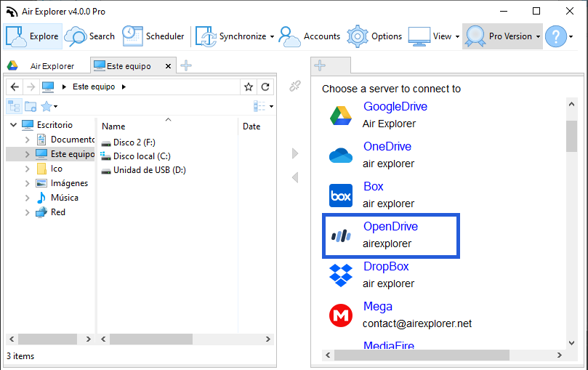588x370 pixels.
Task: Click the Este equipo breadcrumb text
Action: pos(94,87)
